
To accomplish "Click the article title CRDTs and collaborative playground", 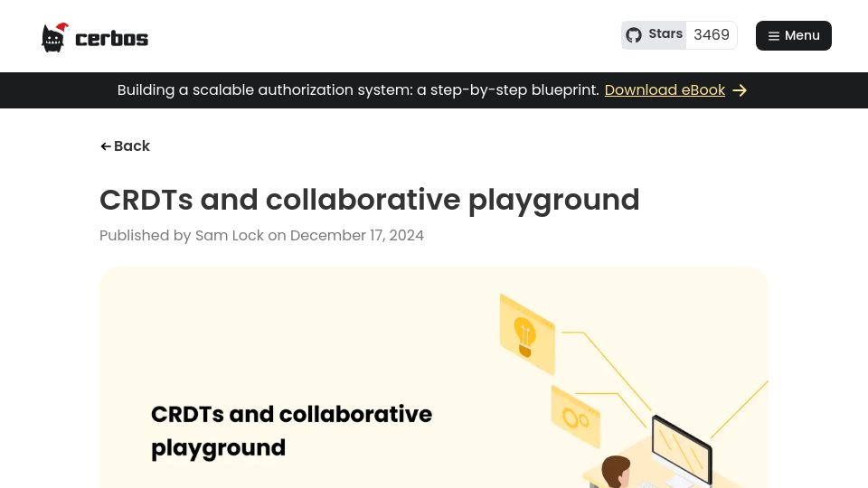I will (x=369, y=200).
